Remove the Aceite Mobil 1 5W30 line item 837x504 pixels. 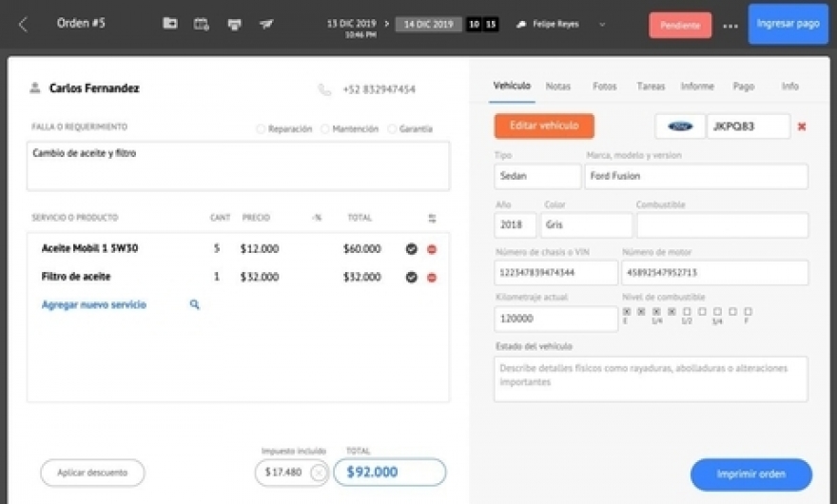[432, 249]
